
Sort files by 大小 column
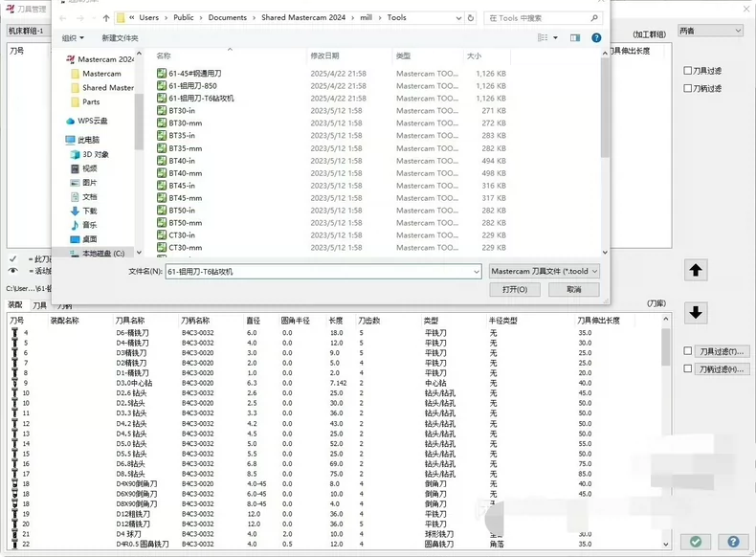(474, 56)
